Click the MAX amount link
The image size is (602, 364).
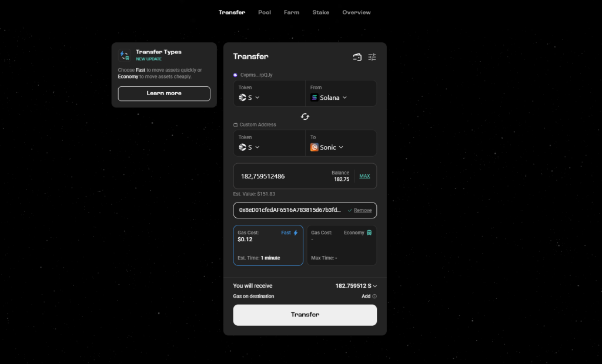(x=364, y=176)
